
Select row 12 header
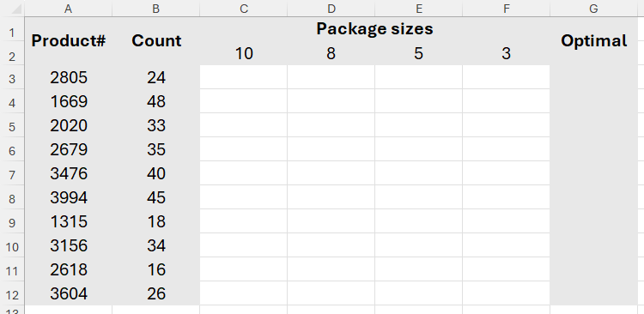[x=12, y=293]
